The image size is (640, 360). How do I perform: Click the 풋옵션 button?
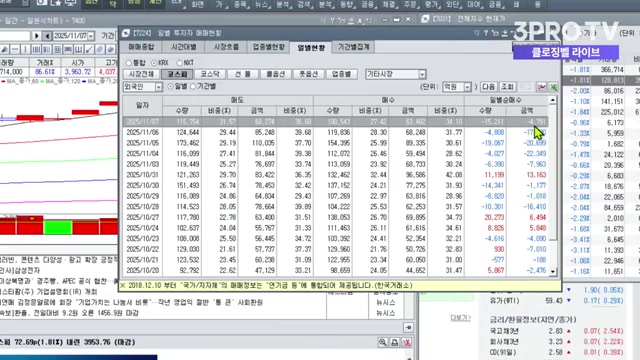tap(308, 74)
